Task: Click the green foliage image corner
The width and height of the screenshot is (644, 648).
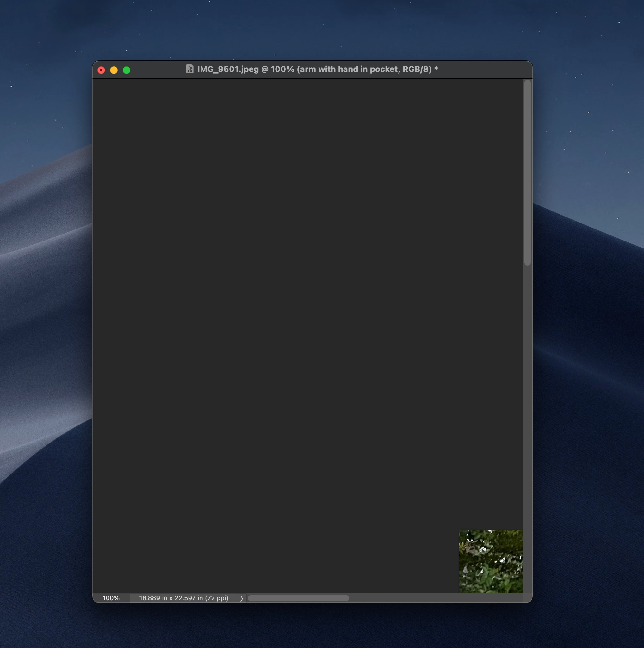Action: click(x=491, y=561)
